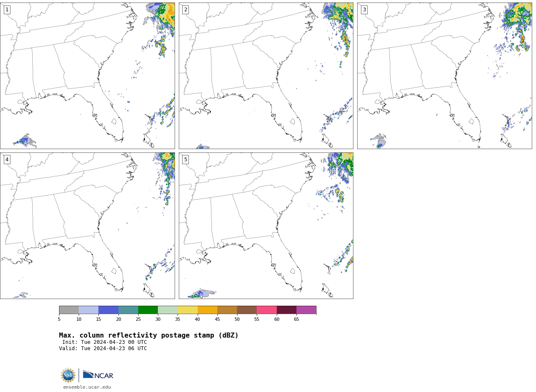Click the colorbar tick label 65
This screenshot has width=536, height=392.
click(x=296, y=319)
